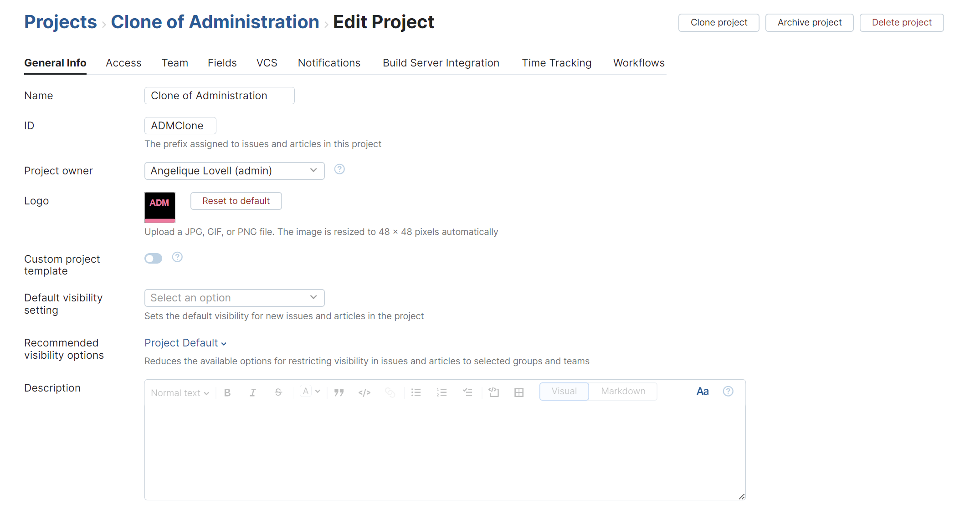This screenshot has height=519, width=980.
Task: Insert a table into the description
Action: click(519, 392)
